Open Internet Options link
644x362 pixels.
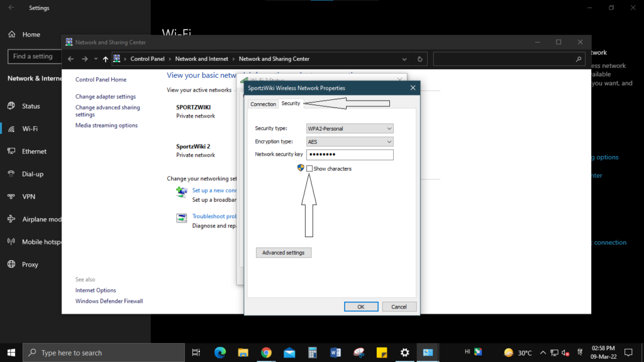pyautogui.click(x=96, y=290)
